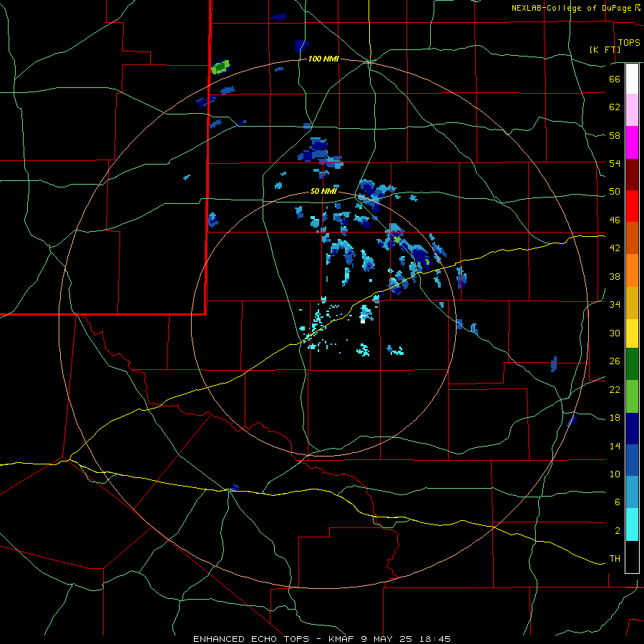Click the "NEXLAB-College of DuPage" credit text
644x644 pixels.
(571, 8)
